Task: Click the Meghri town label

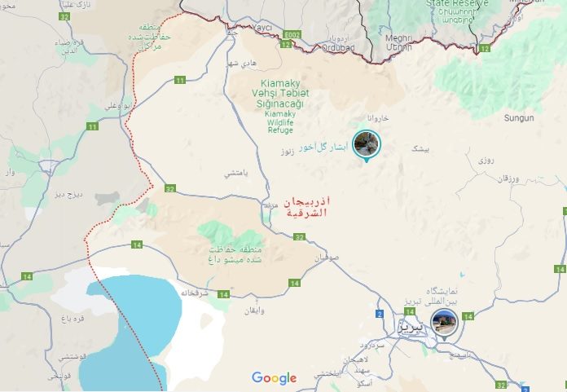Action: click(x=399, y=38)
